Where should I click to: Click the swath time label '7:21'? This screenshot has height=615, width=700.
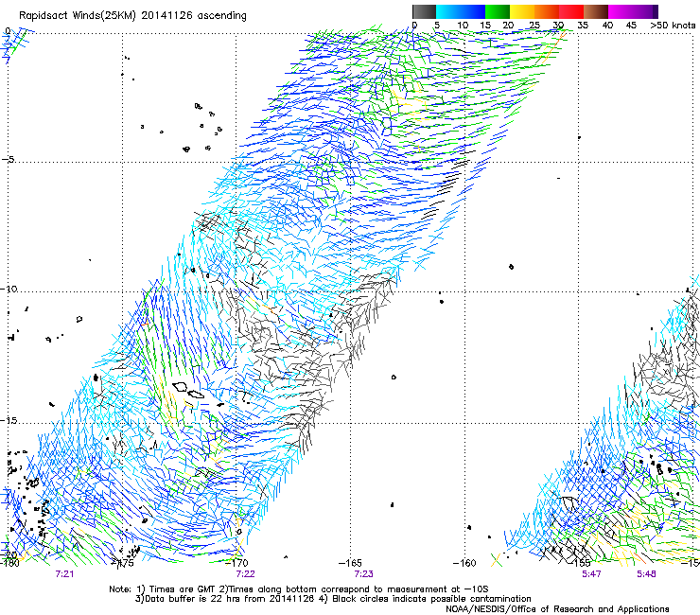(x=64, y=574)
